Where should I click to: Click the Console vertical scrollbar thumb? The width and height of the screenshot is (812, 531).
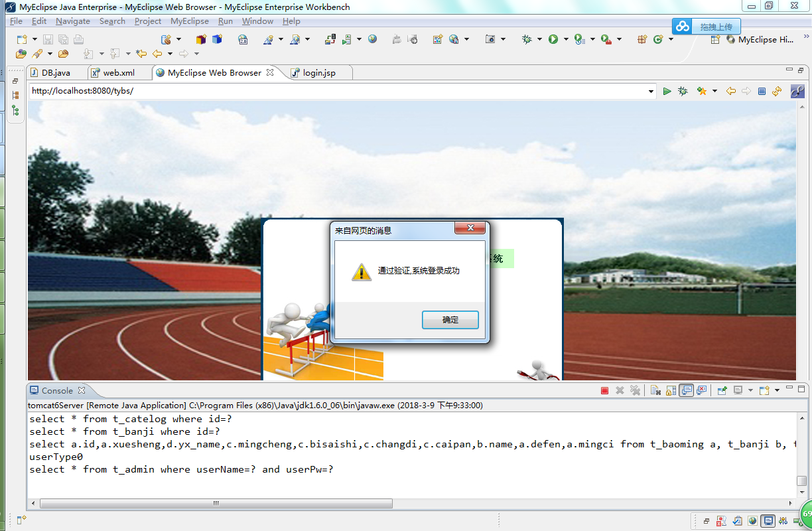pos(802,481)
